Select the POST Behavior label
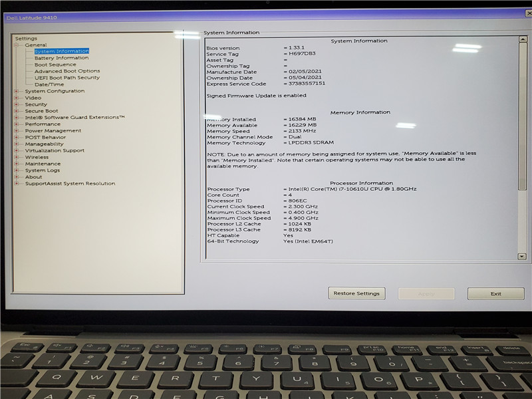 [45, 138]
